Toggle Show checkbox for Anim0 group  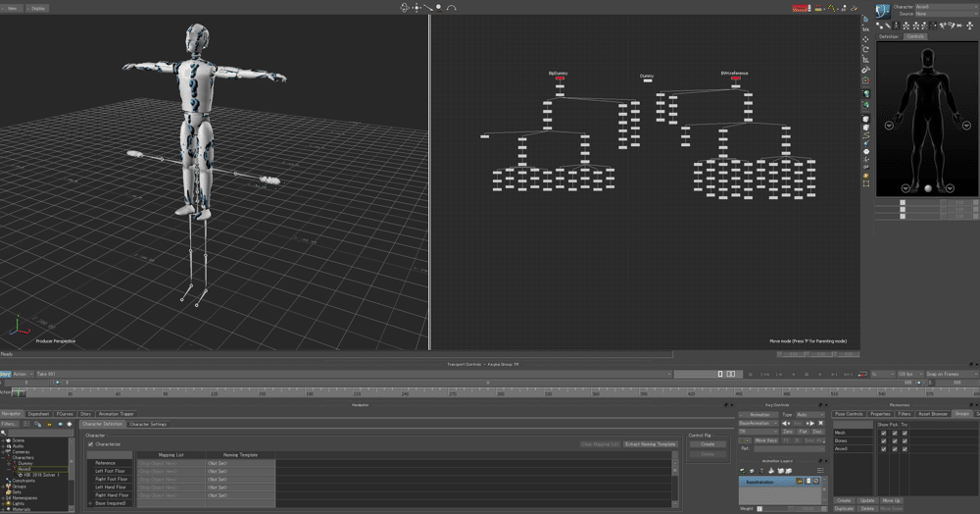click(x=883, y=449)
